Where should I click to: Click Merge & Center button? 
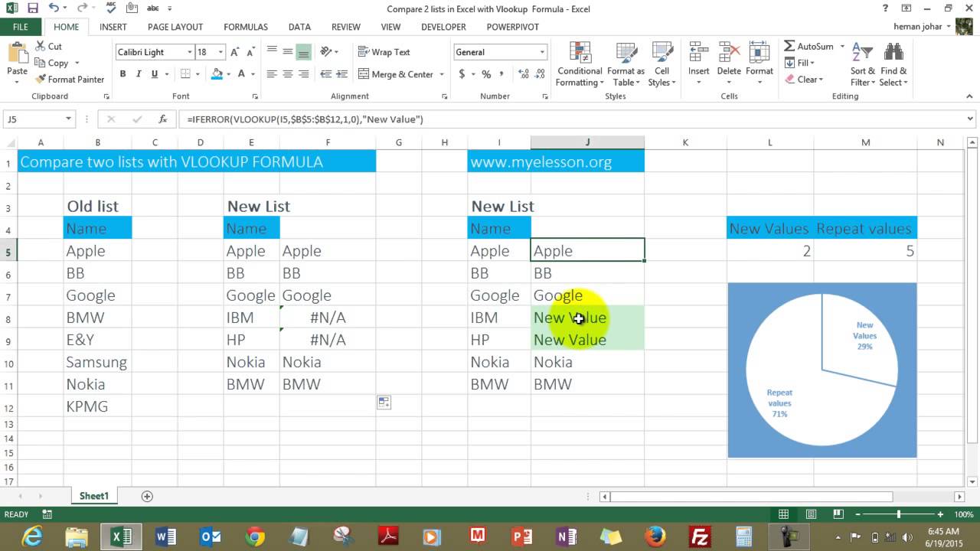point(396,74)
